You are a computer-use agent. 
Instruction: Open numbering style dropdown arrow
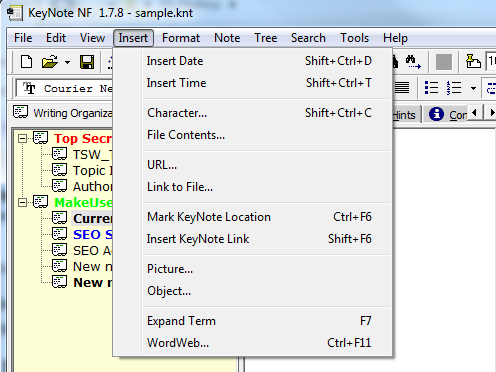(473, 88)
